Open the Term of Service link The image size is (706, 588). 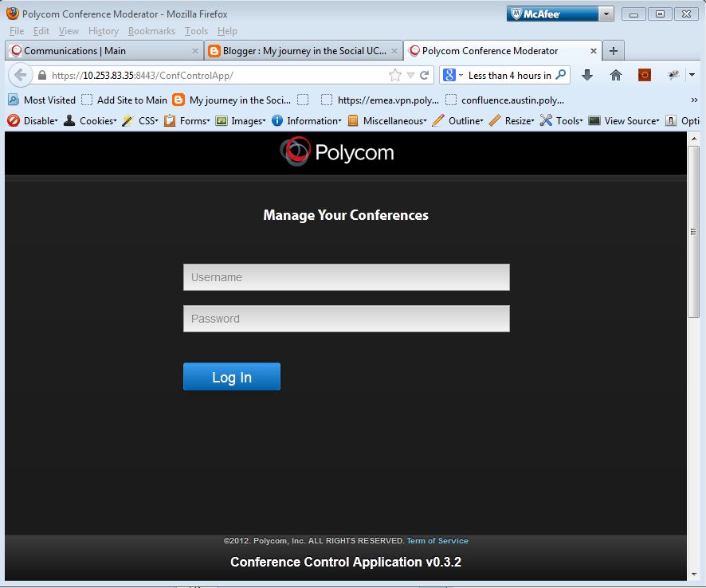coord(437,540)
